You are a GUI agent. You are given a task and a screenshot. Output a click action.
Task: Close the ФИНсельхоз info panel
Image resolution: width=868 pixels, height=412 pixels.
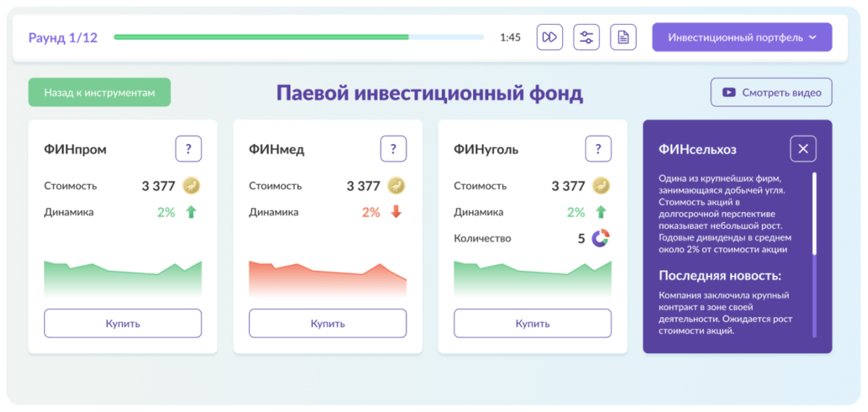pyautogui.click(x=803, y=149)
